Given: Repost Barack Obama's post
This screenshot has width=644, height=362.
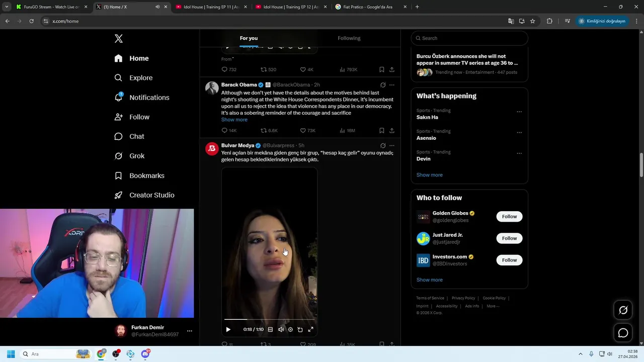Looking at the screenshot, I should (x=269, y=130).
